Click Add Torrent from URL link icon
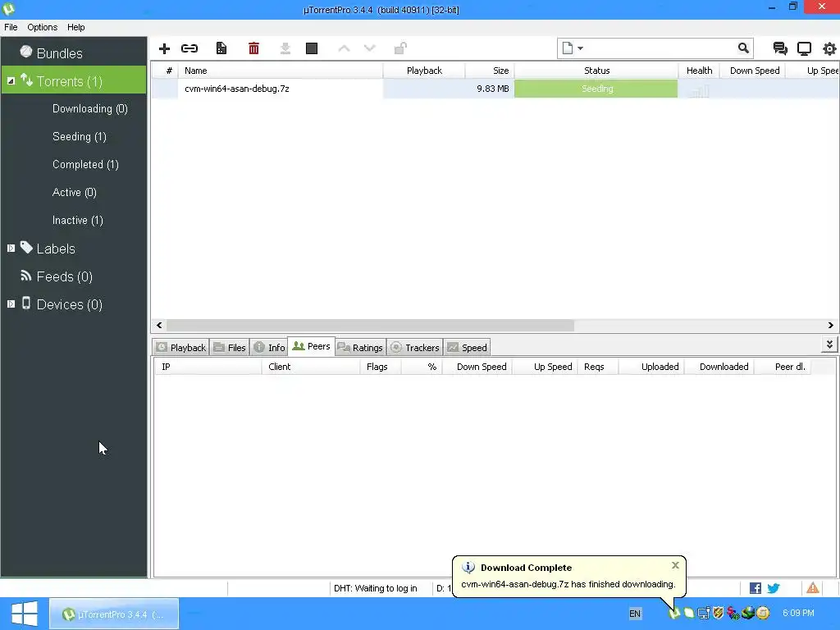Screen dimensions: 840x630 189,48
